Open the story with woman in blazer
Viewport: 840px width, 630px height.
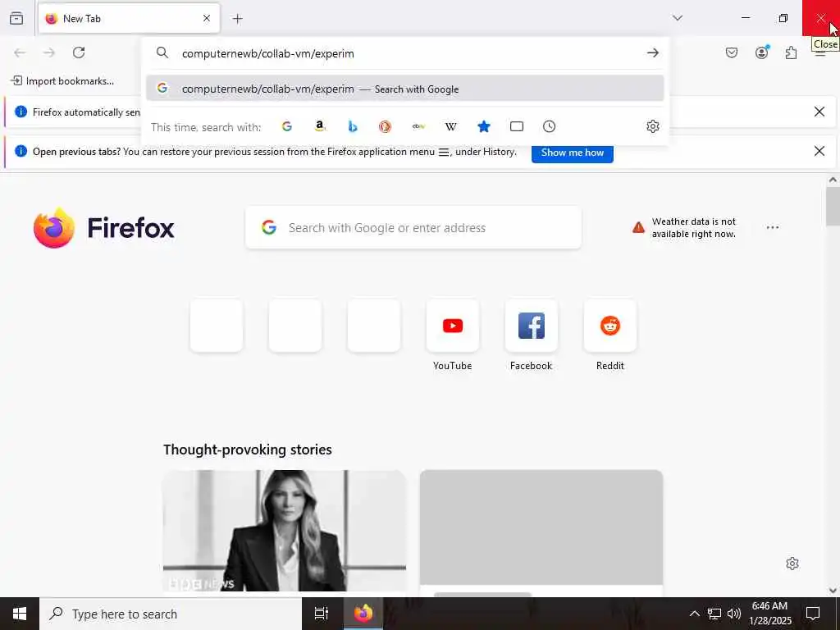[285, 531]
